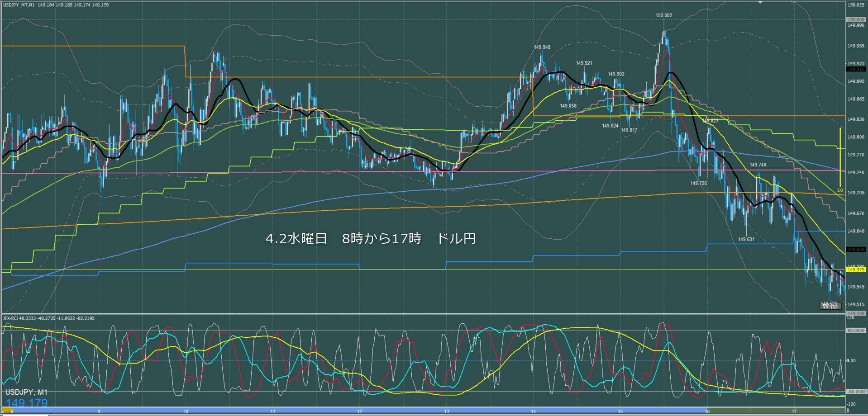This screenshot has height=416, width=868.
Task: Select the 150.002 high price label
Action: (664, 15)
